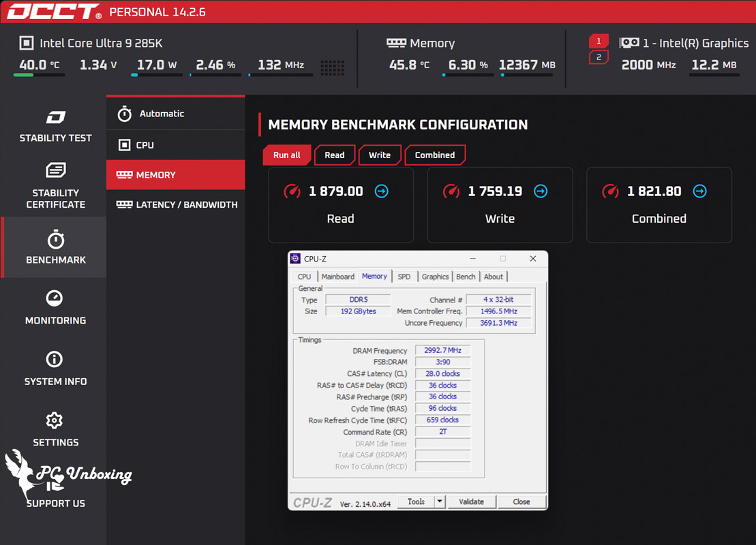Click the Channel # 4 x 32-bit value
The width and height of the screenshot is (756, 545).
coord(498,299)
